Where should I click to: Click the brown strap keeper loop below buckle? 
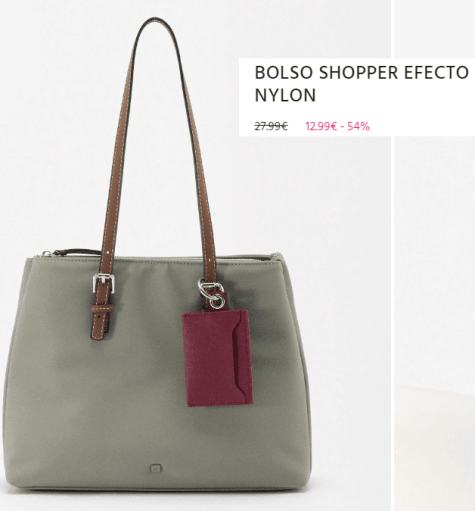tap(102, 308)
